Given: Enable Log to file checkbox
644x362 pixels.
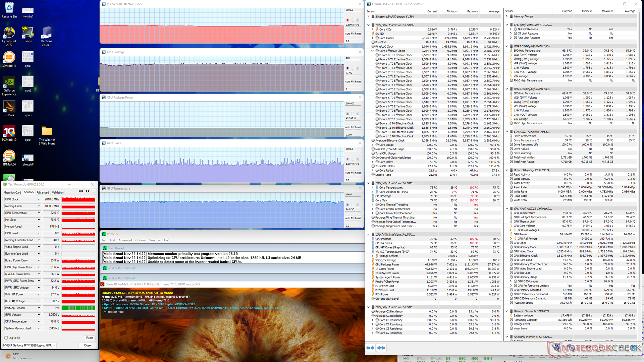Looking at the screenshot, I should pos(6,338).
